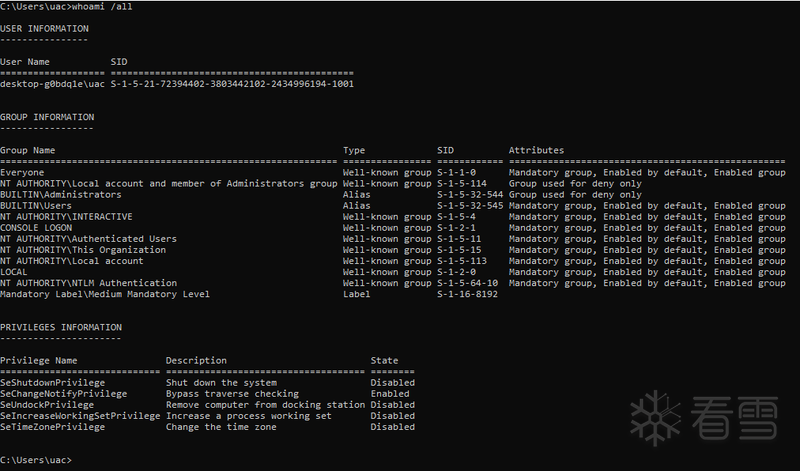The image size is (800, 471).
Task: Click the LOCAL group name
Action: coord(14,272)
